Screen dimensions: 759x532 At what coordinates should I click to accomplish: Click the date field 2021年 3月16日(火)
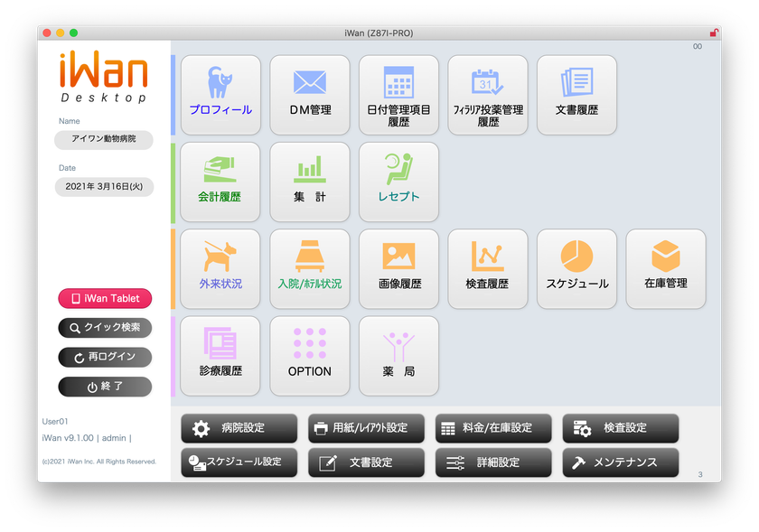tap(104, 186)
